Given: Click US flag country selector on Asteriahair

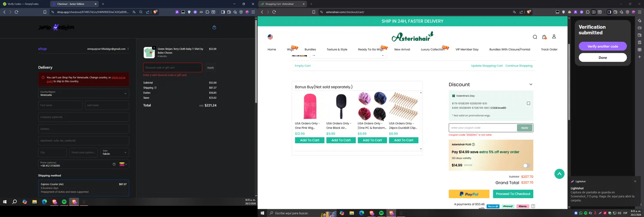Looking at the screenshot, I should (270, 37).
